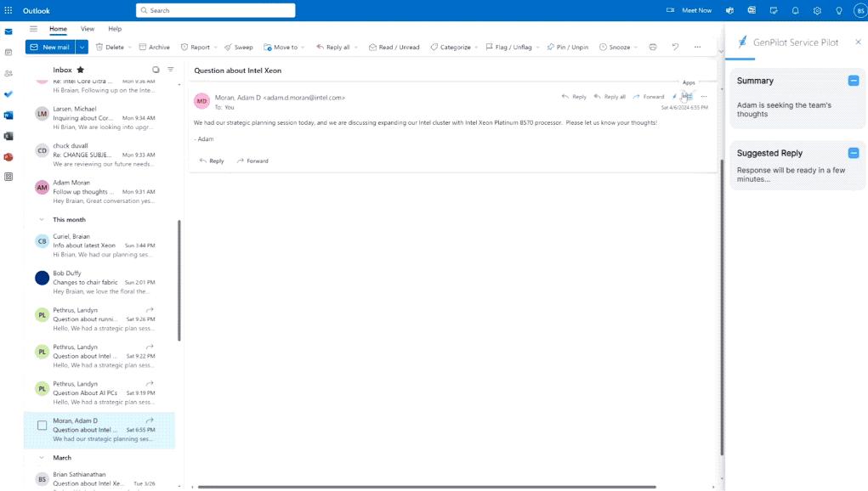The image size is (868, 491).
Task: Open Settings gear icon
Action: [x=817, y=10]
